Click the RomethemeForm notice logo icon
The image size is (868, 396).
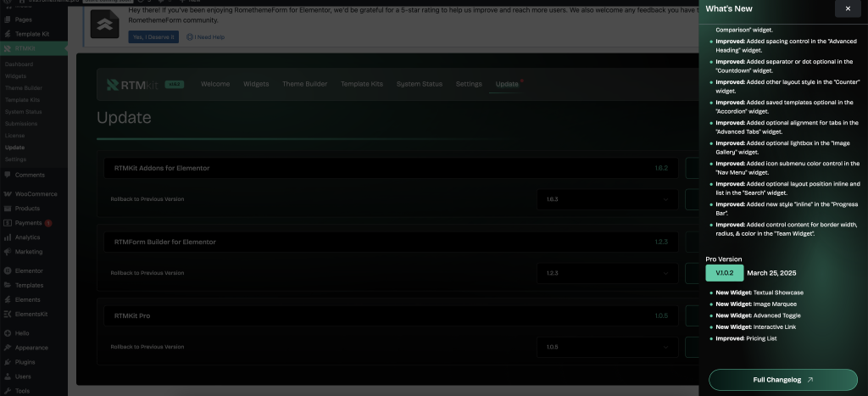[104, 24]
